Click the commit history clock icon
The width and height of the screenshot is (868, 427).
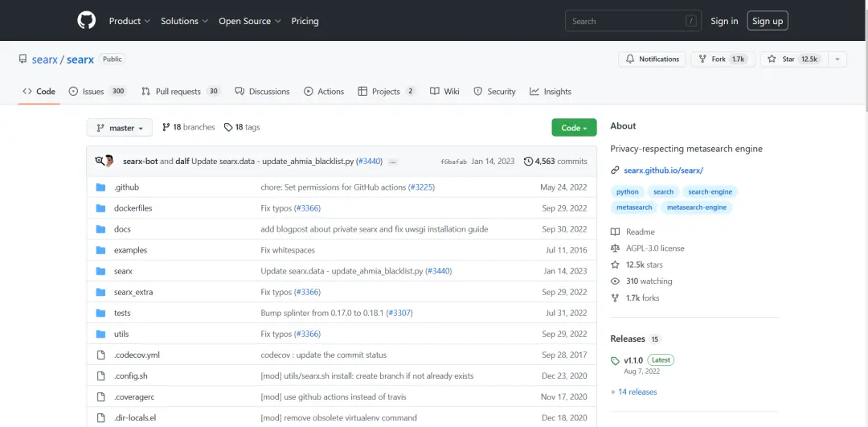528,162
